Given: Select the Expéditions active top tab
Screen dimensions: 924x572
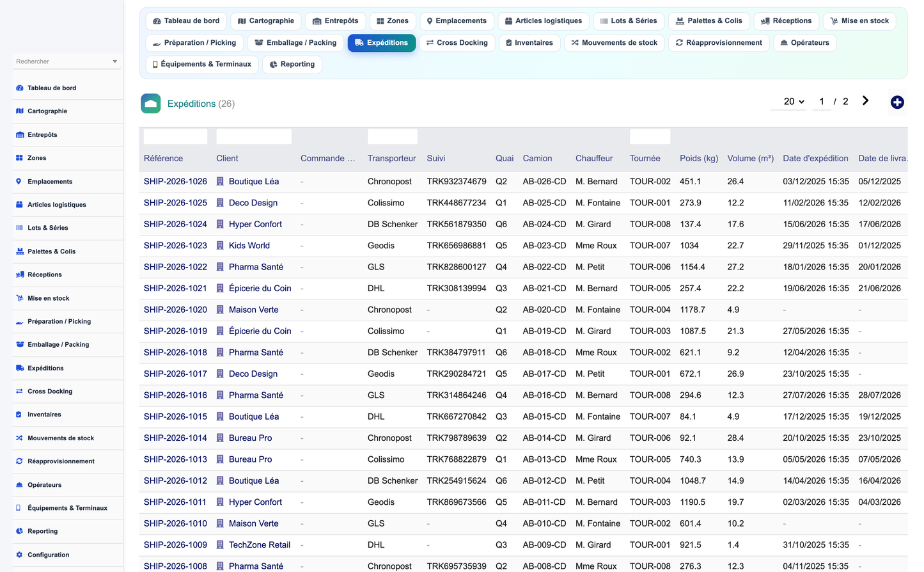Looking at the screenshot, I should (x=382, y=43).
